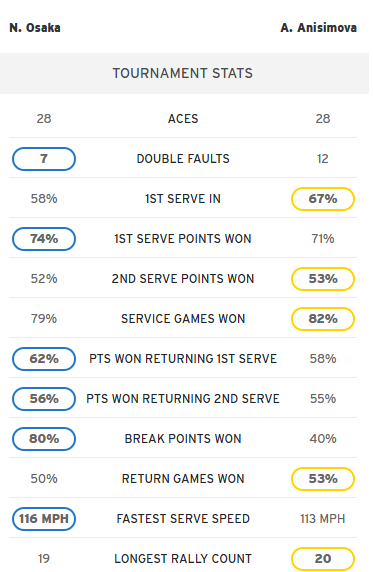Click Anisimova's 20 longest rally count pill
Screen dimensions: 373x572
[x=323, y=558]
